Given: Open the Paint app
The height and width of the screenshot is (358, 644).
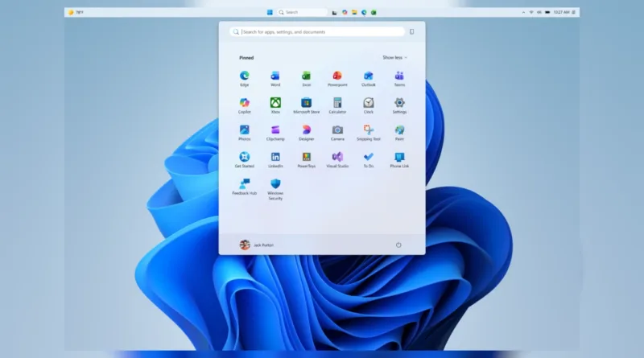Looking at the screenshot, I should 399,132.
